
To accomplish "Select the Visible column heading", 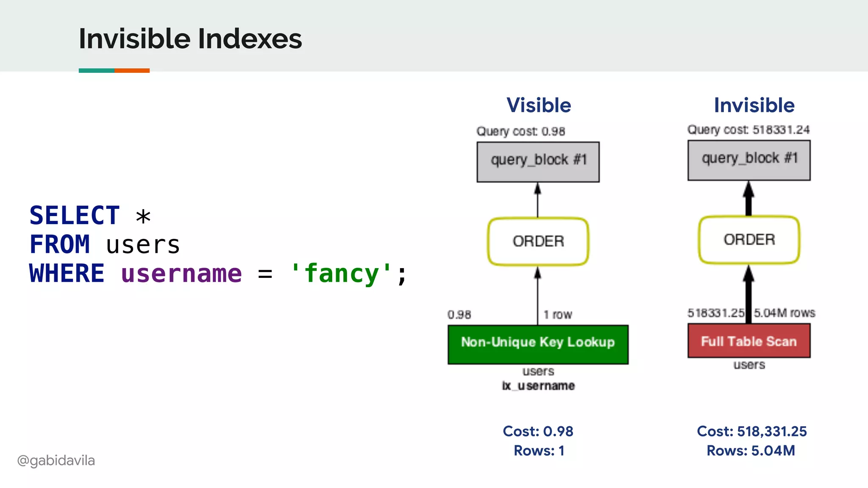I will pyautogui.click(x=539, y=105).
